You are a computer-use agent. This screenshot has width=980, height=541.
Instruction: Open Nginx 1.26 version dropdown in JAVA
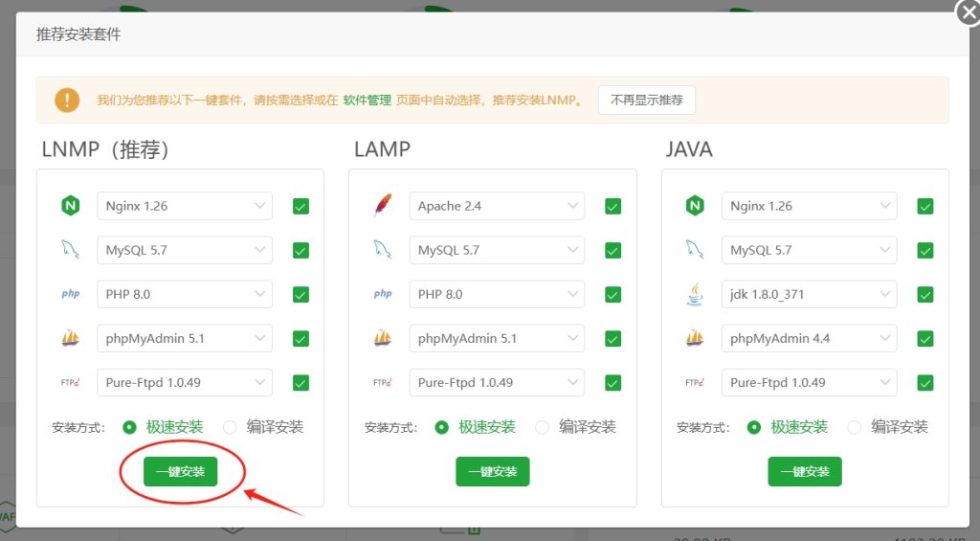[x=810, y=206]
